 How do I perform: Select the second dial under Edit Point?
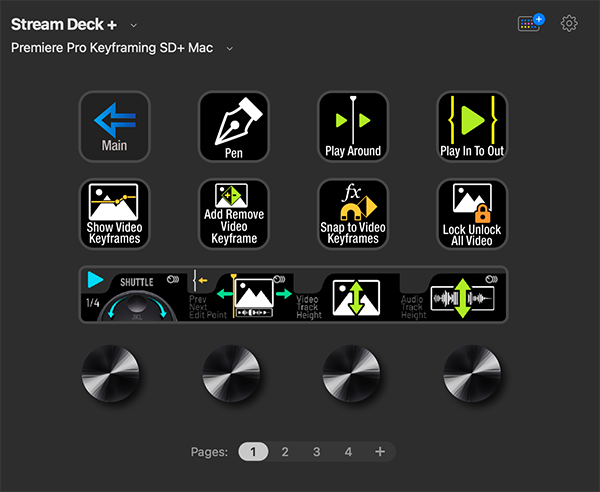231,373
